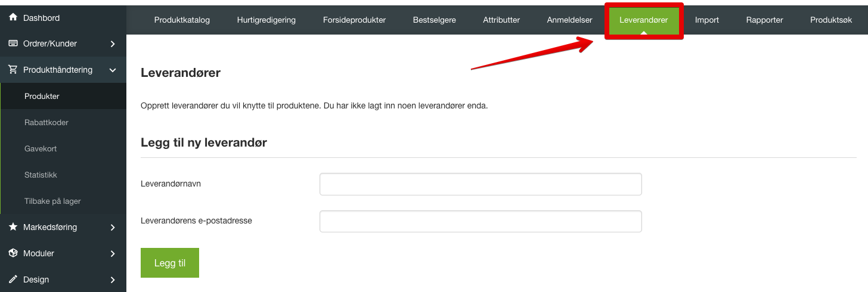Open the Rapporter tab
The height and width of the screenshot is (292, 868).
point(764,20)
